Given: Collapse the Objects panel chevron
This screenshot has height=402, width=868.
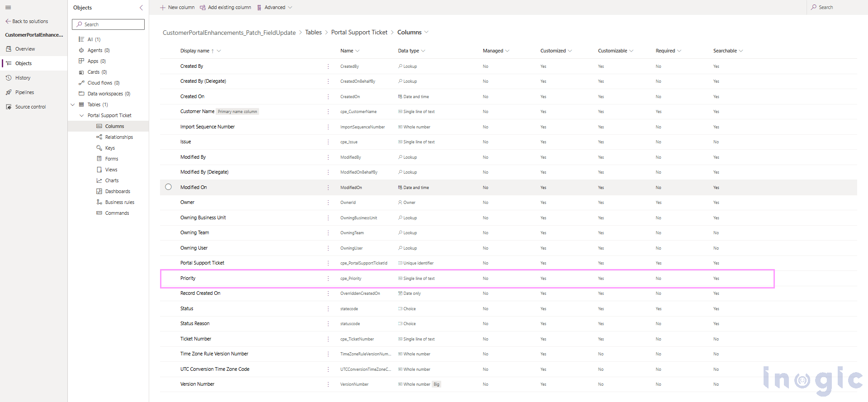Looking at the screenshot, I should coord(141,8).
